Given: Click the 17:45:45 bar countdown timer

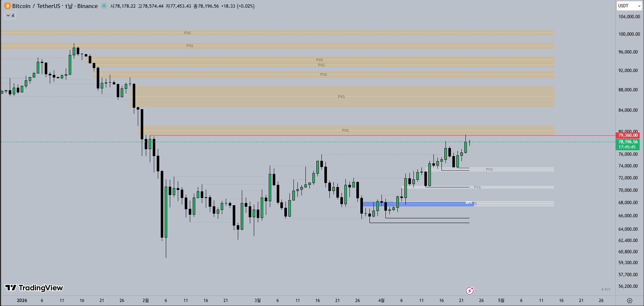Looking at the screenshot, I should tap(628, 147).
